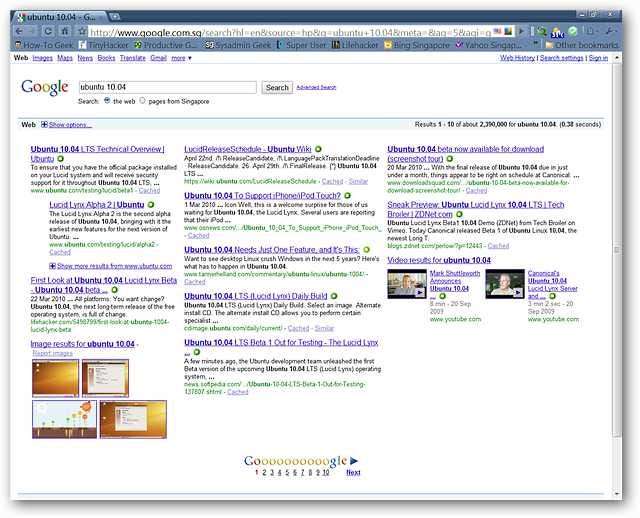
Task: Play the Mark Shuttleworth video thumbnail
Action: [407, 285]
